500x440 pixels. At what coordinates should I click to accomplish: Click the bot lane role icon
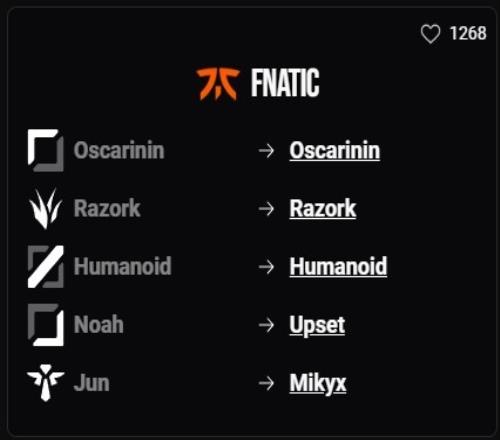tap(46, 325)
